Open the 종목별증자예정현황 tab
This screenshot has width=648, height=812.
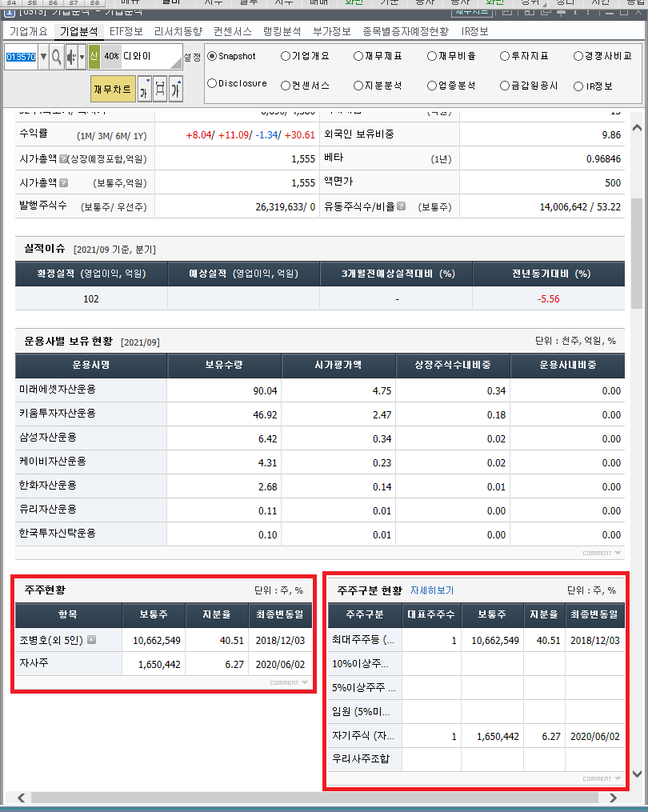406,31
